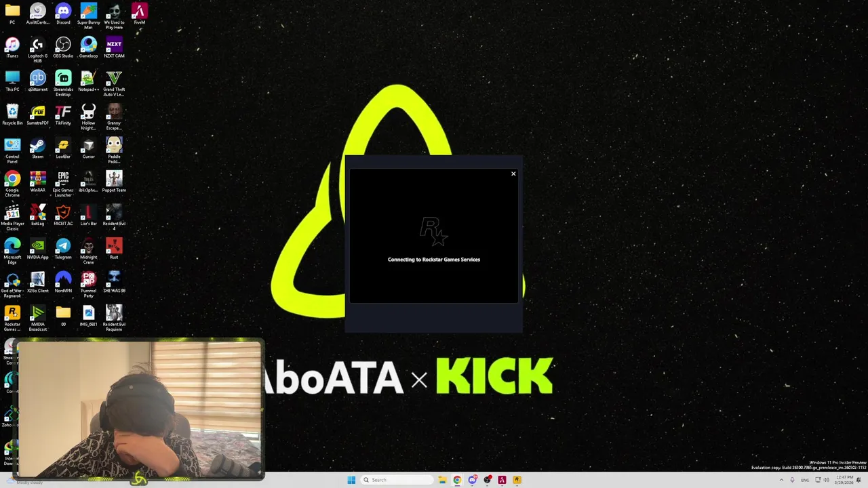Select the Hollow Knight desktop shortcut
This screenshot has width=868, height=488.
[x=88, y=117]
